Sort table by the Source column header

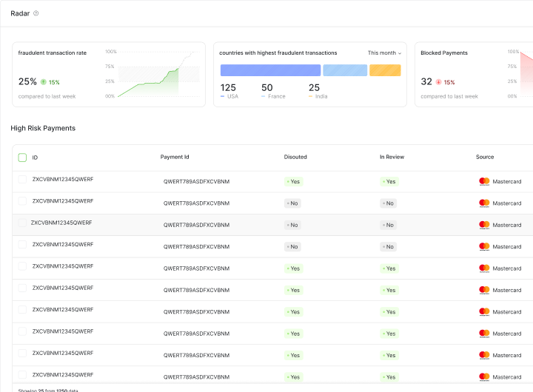click(x=485, y=157)
